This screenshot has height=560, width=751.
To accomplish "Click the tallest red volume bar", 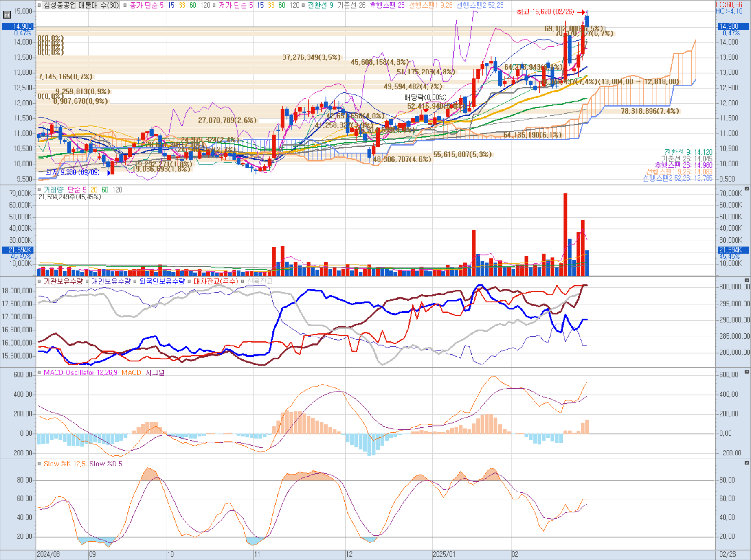I will pos(566,234).
